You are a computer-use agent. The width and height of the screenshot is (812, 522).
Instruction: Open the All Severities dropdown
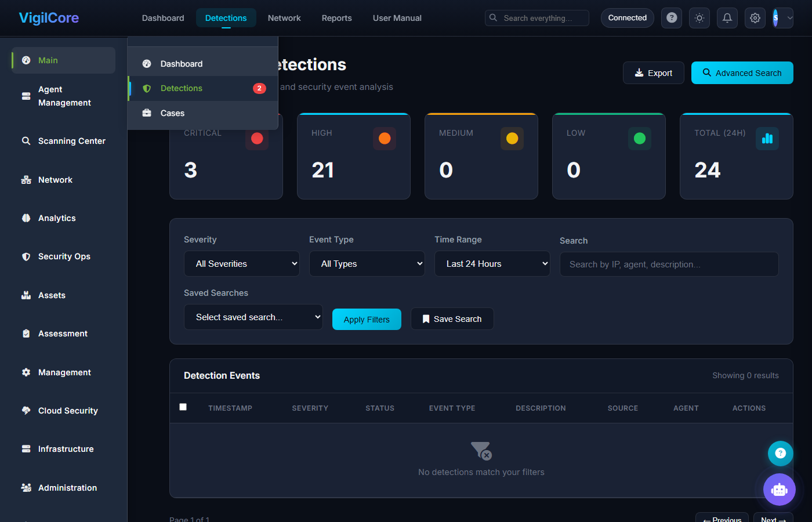242,264
